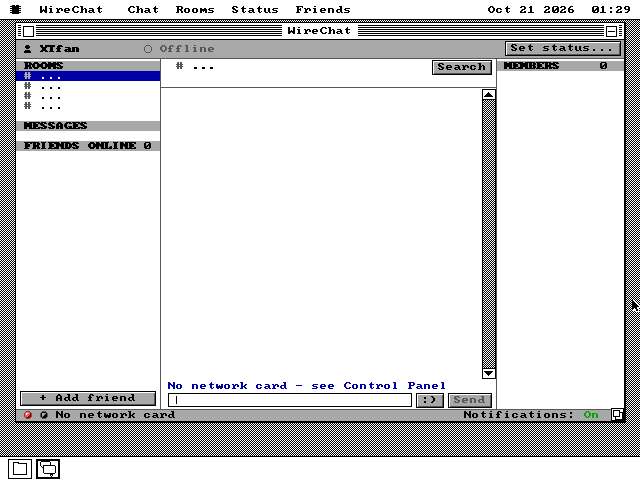Click the ROOMS section header

click(88, 66)
